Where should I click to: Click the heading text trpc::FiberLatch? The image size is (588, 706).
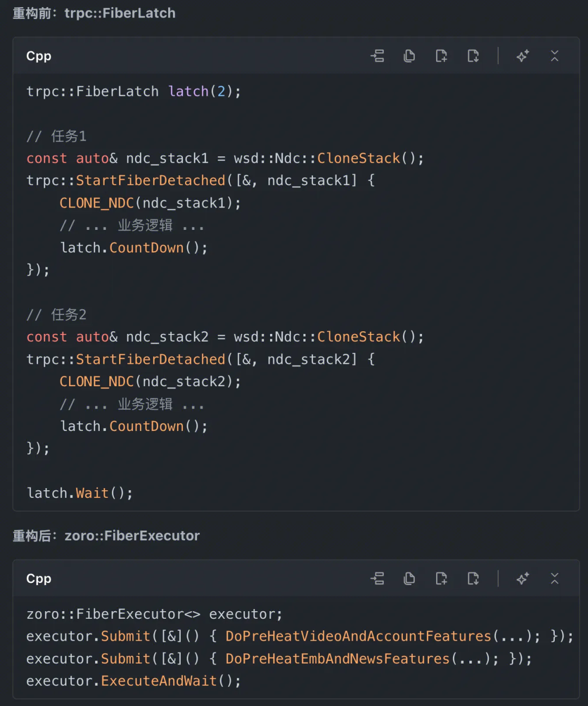(120, 13)
